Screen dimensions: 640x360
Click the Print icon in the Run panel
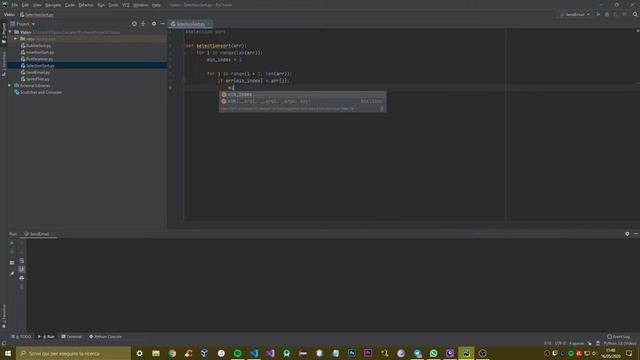coord(22,278)
